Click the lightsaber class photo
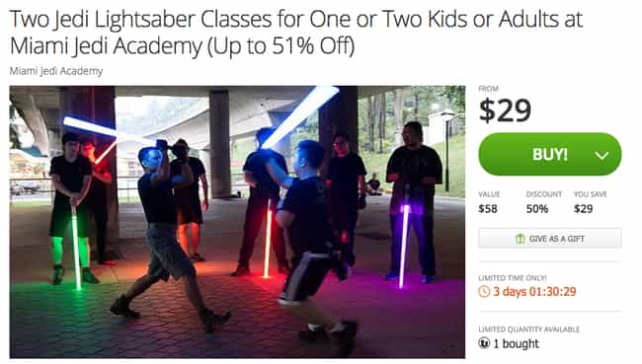This screenshot has height=364, width=642. 237,222
